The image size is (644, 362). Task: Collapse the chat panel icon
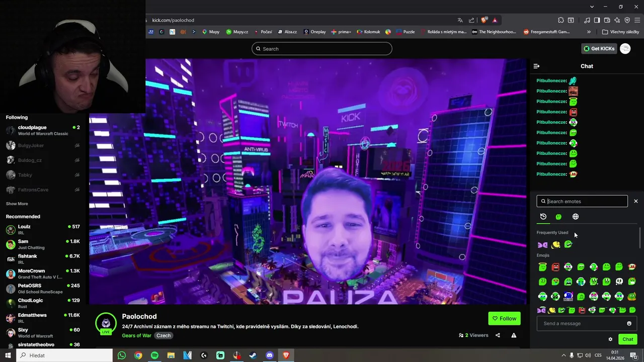[x=536, y=66]
